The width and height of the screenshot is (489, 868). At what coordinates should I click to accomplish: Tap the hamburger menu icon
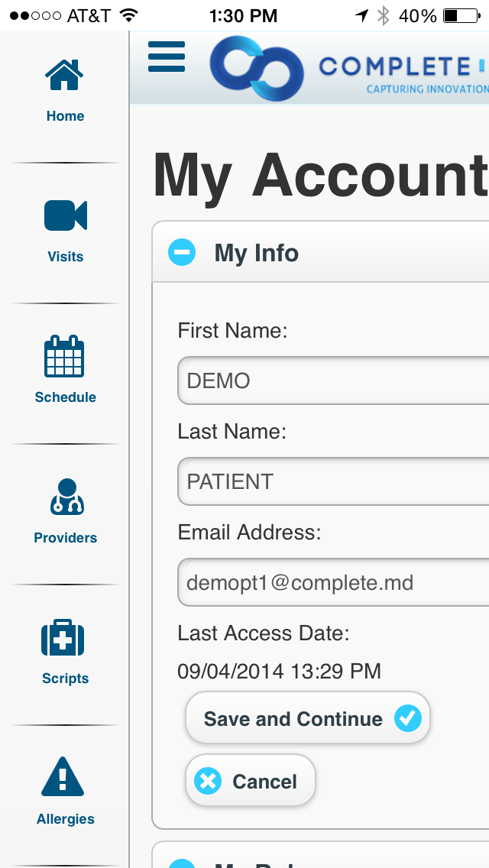tap(167, 57)
